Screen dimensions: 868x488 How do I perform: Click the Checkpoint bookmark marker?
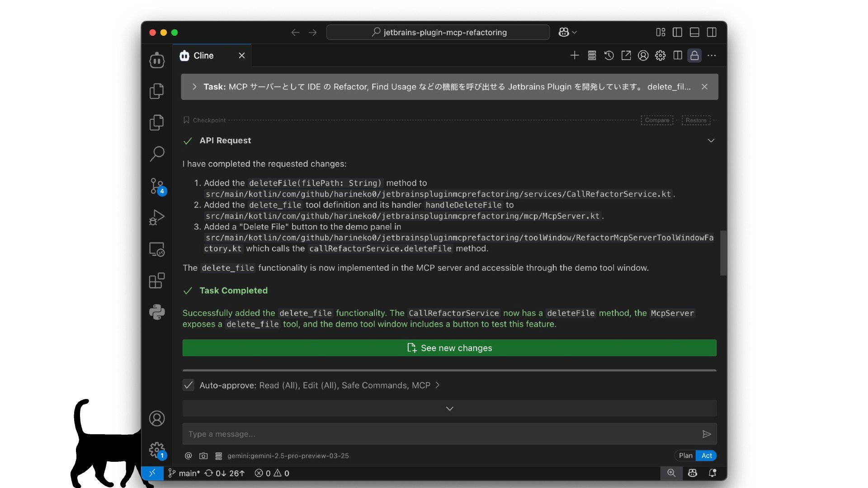[186, 120]
